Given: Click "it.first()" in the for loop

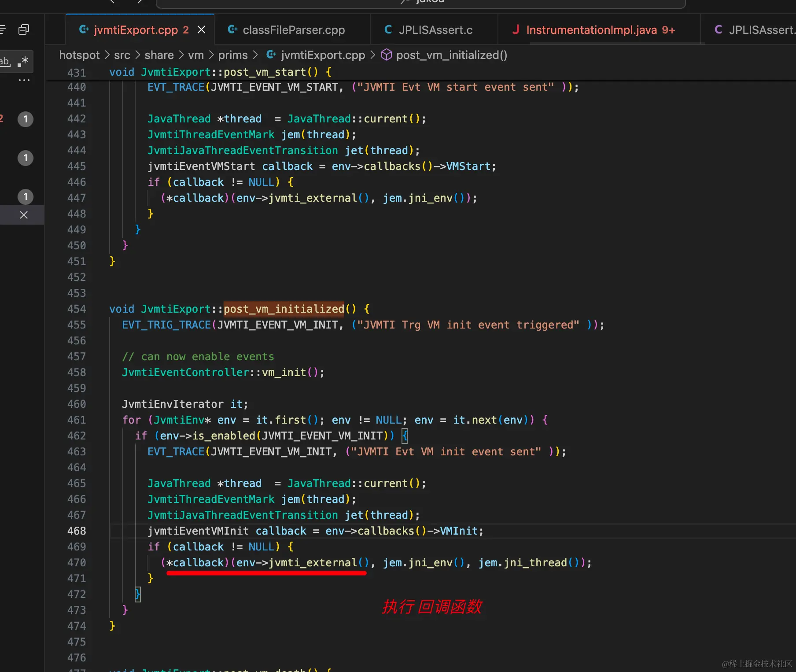Looking at the screenshot, I should tap(287, 420).
